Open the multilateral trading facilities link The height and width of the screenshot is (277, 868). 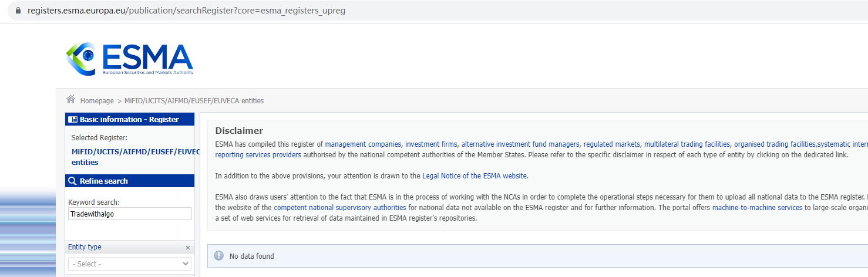click(x=687, y=144)
